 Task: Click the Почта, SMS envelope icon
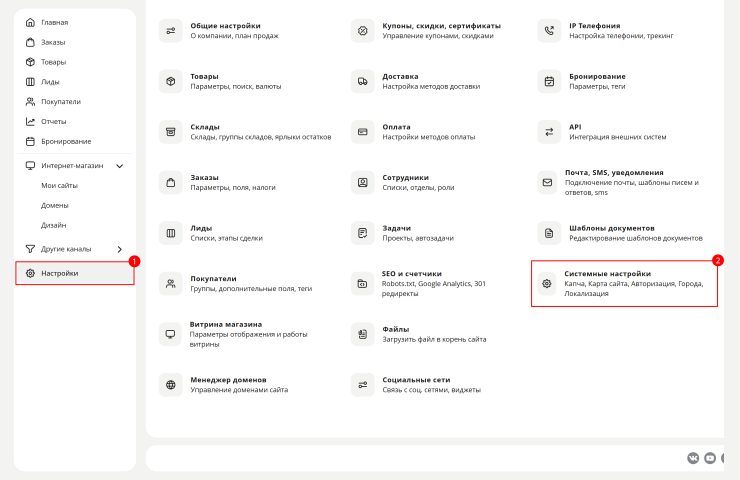[547, 183]
